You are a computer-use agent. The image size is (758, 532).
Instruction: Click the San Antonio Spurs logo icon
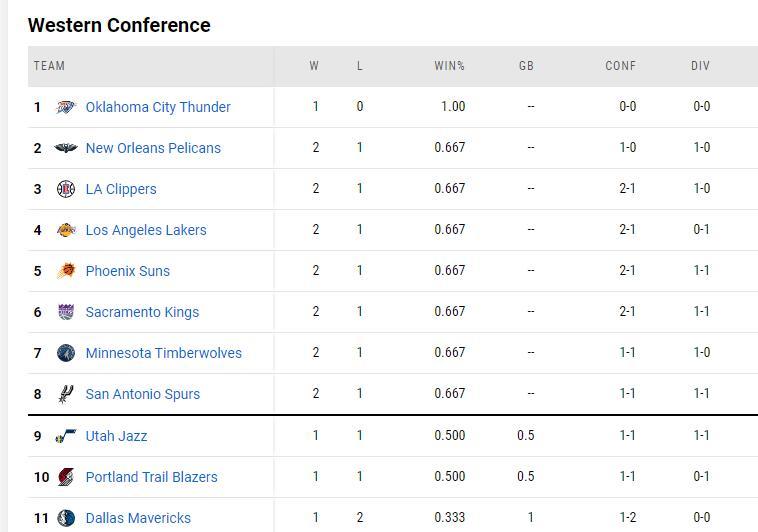click(66, 394)
